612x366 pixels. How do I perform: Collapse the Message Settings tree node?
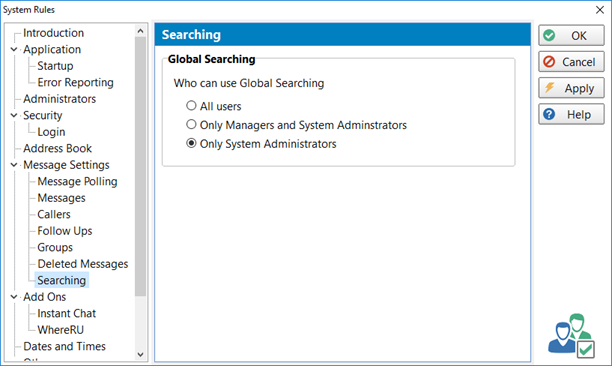pyautogui.click(x=14, y=165)
